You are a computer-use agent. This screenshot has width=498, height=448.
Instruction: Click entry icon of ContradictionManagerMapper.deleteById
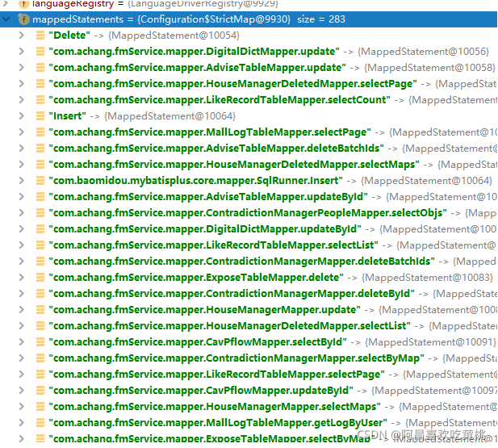click(x=40, y=294)
